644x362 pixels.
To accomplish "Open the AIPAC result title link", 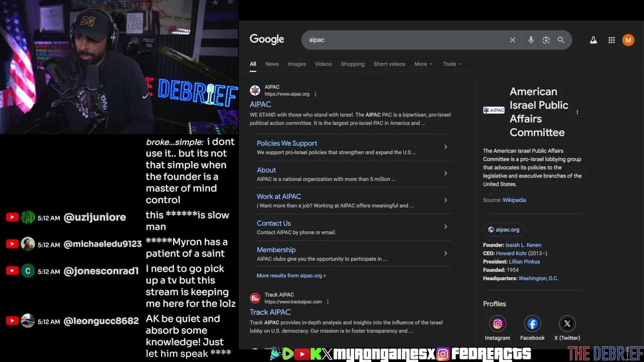I will pos(260,104).
